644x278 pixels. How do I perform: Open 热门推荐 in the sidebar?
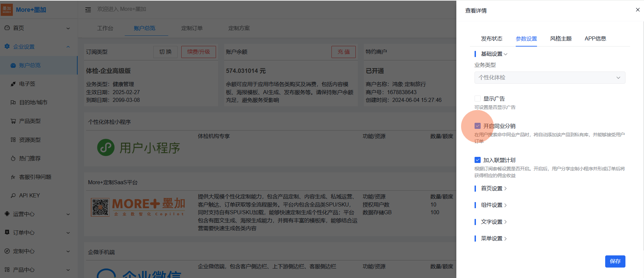point(30,158)
